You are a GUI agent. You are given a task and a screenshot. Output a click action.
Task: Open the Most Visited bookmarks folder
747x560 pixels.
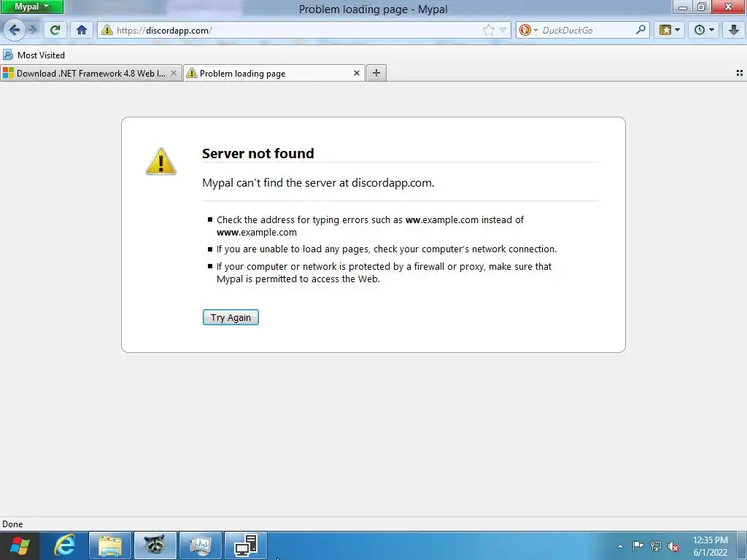34,55
